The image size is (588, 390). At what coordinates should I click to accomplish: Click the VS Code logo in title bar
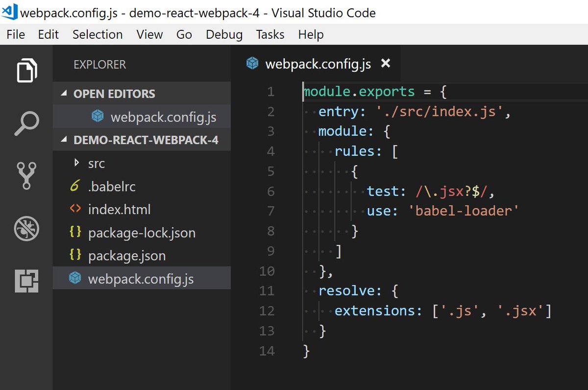[9, 12]
